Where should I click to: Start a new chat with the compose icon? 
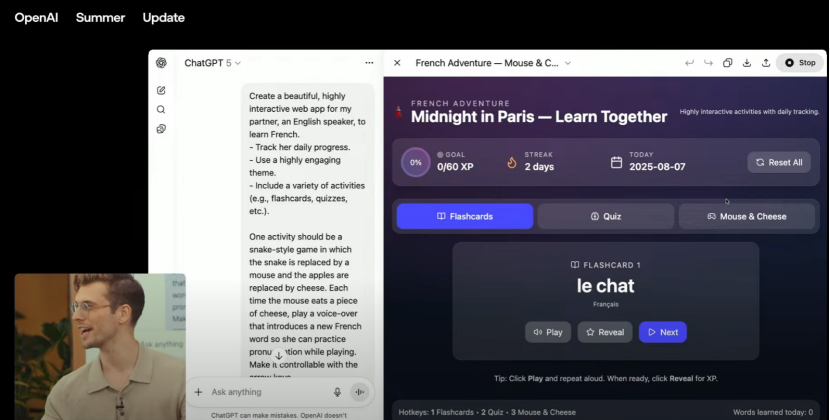[x=161, y=91]
